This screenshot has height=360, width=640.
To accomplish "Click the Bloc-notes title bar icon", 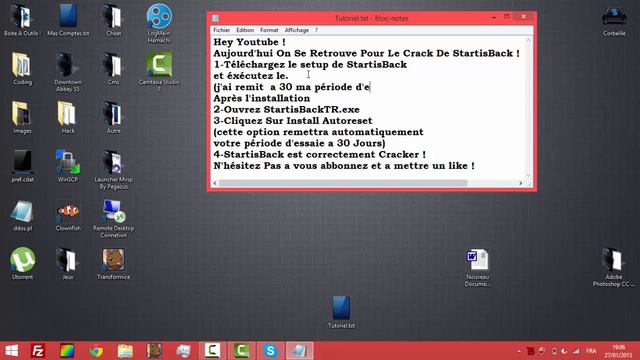I will click(x=216, y=18).
